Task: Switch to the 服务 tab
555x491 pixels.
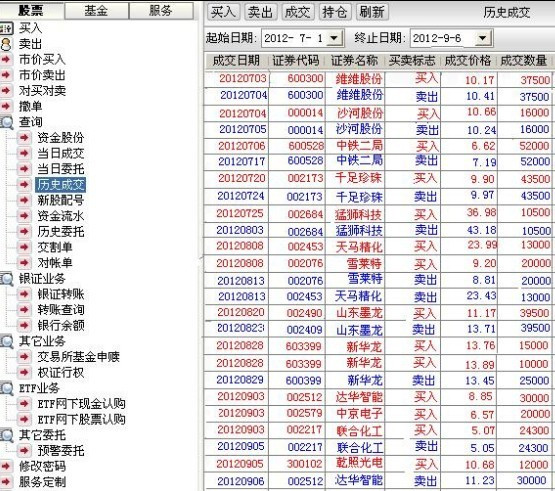Action: 161,10
